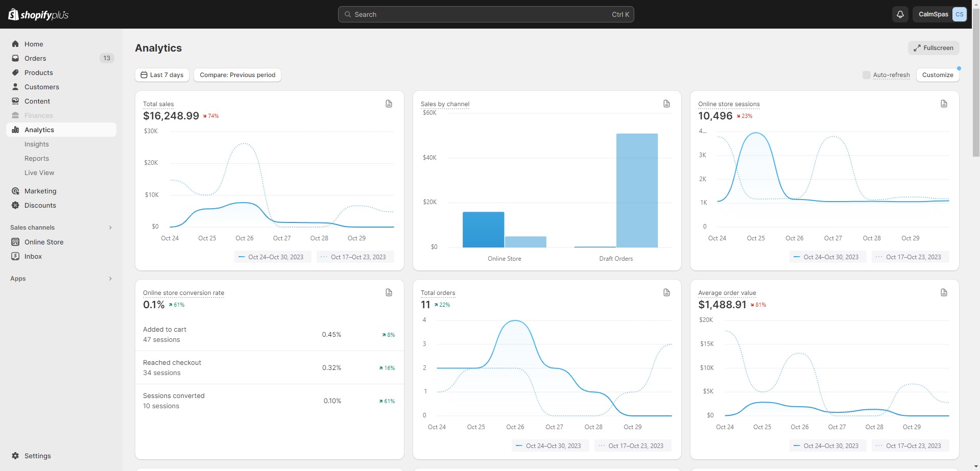
Task: Click the Fullscreen button
Action: [x=934, y=48]
